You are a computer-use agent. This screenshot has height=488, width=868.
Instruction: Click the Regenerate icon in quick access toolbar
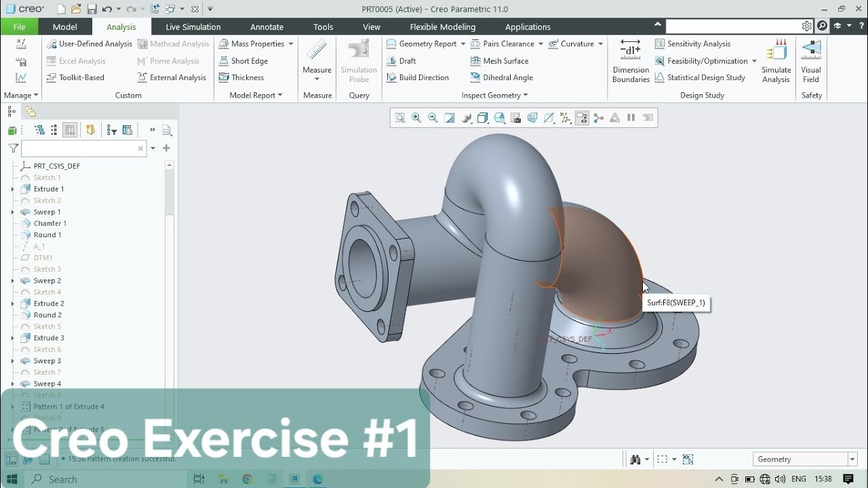(x=155, y=9)
